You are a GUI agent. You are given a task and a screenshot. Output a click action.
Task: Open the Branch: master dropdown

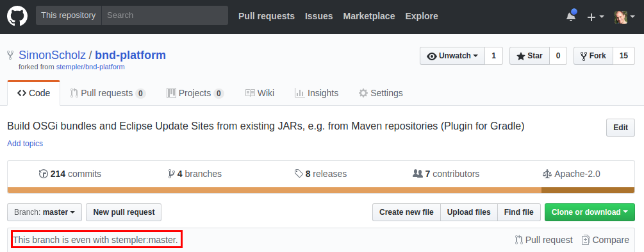(x=44, y=212)
